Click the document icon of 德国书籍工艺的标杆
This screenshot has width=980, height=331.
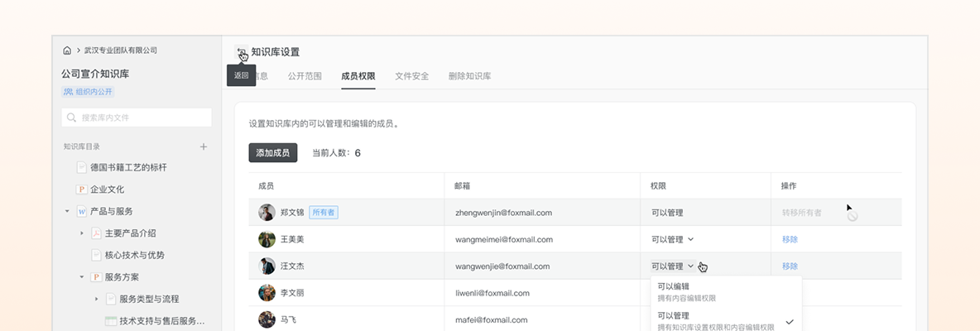pos(81,167)
